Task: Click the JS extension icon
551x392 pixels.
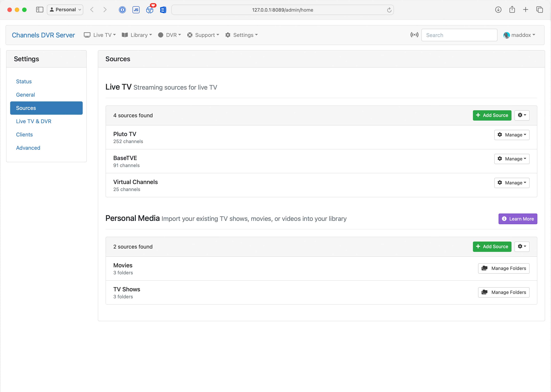Action: pyautogui.click(x=136, y=10)
